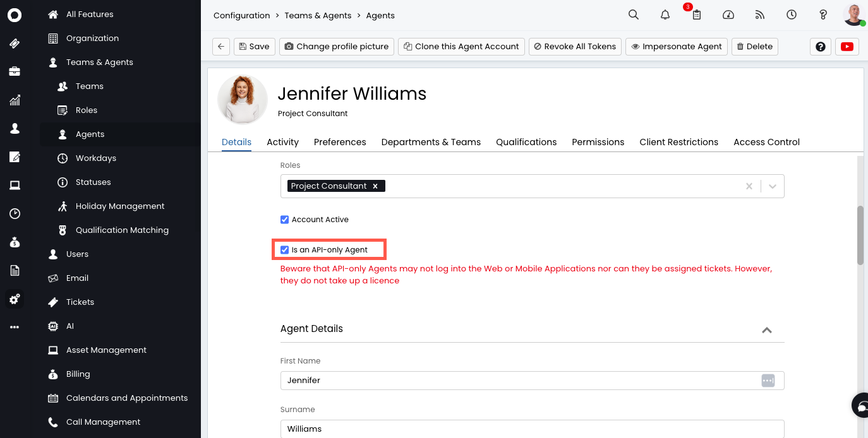Expand Teams & Agents in the sidebar
The image size is (868, 438).
pyautogui.click(x=99, y=62)
